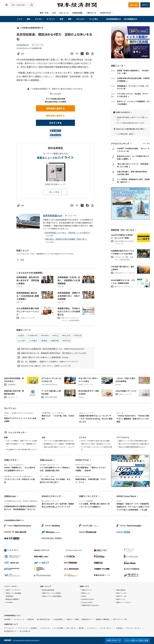Select #石破茂 keyword tag

coord(21,336)
